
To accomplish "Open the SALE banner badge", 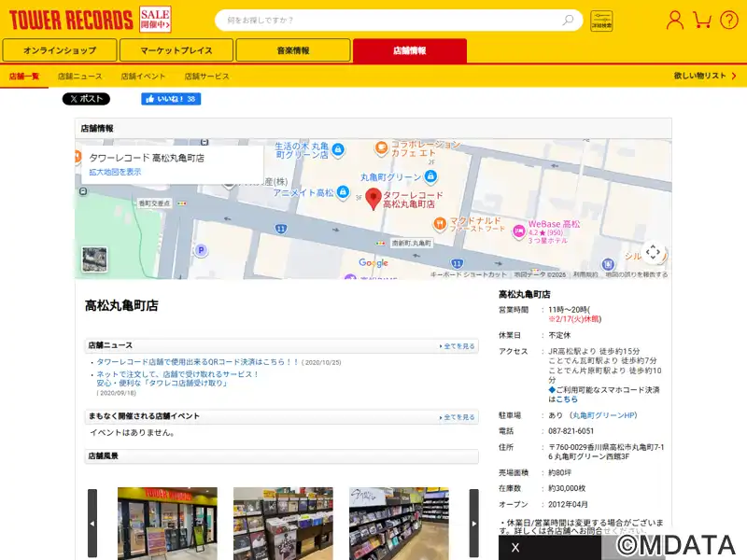I will point(155,20).
